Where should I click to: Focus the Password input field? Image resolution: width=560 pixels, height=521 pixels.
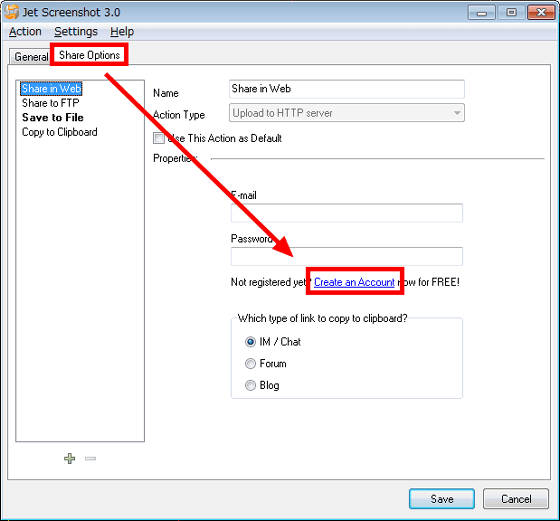346,256
